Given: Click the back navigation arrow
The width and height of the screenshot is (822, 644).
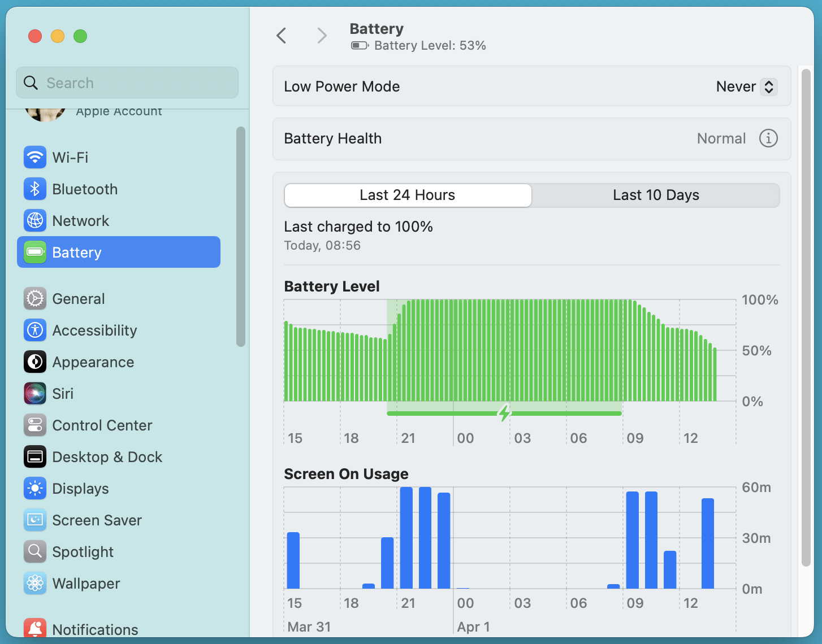Looking at the screenshot, I should tap(281, 36).
